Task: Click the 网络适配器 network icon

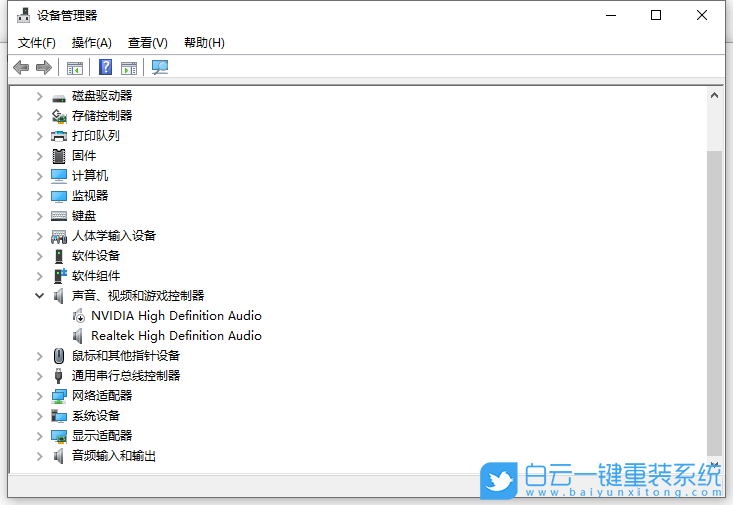Action: coord(59,397)
